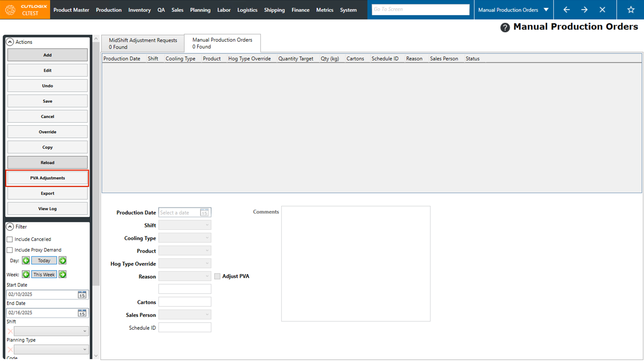This screenshot has width=644, height=361.
Task: Open the Start Date calendar picker
Action: 82,295
